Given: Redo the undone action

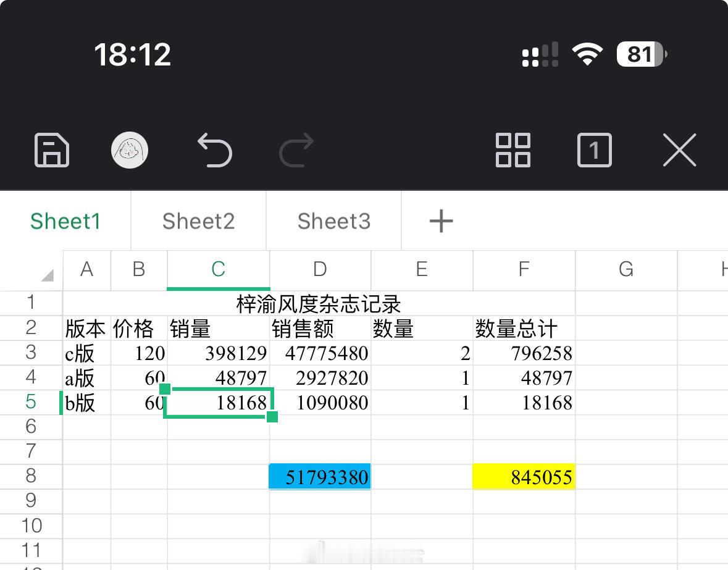Looking at the screenshot, I should coord(296,150).
